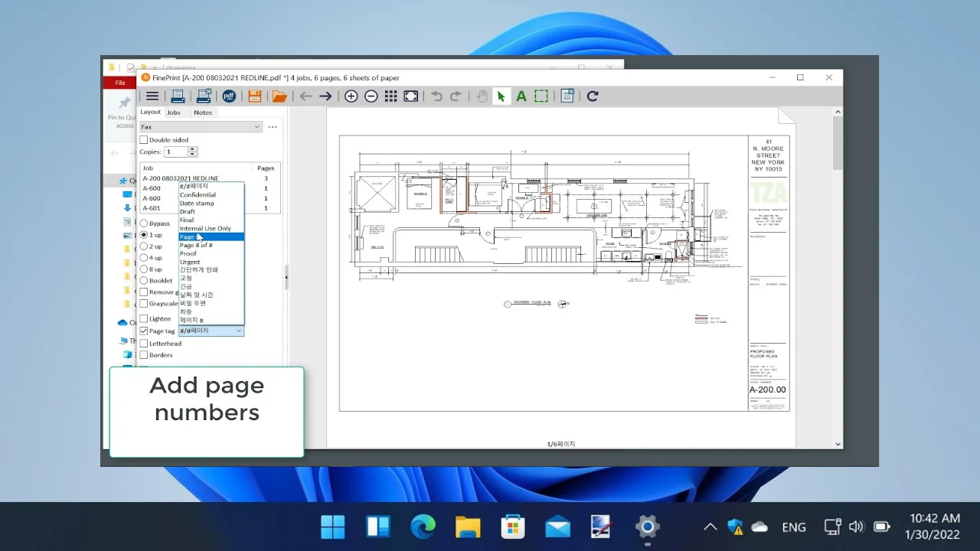980x551 pixels.
Task: Toggle the Double-sided checkbox
Action: 143,140
